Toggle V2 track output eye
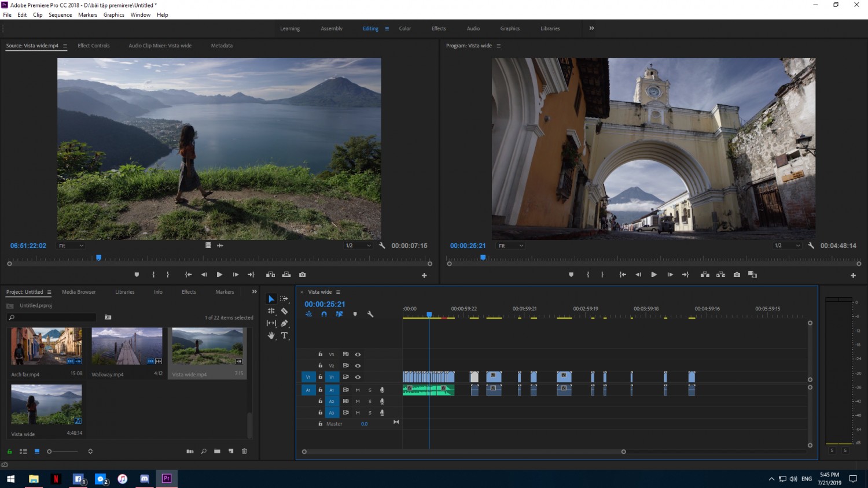 tap(358, 366)
